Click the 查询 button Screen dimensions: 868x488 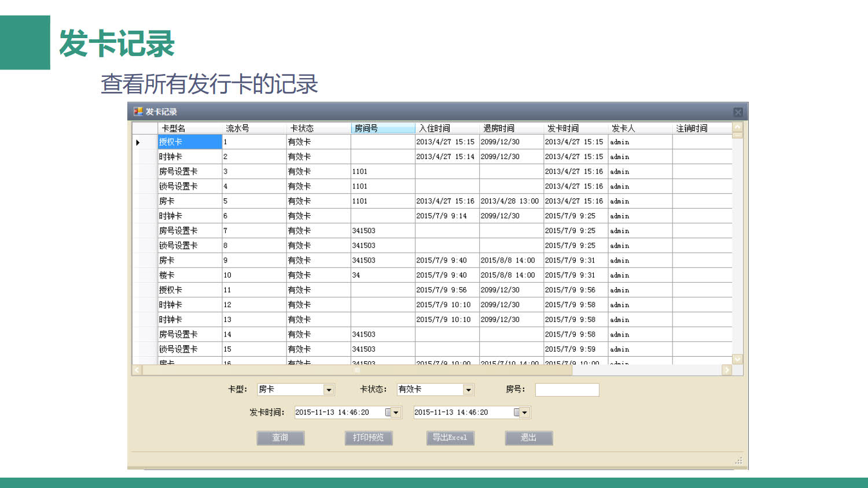tap(281, 438)
